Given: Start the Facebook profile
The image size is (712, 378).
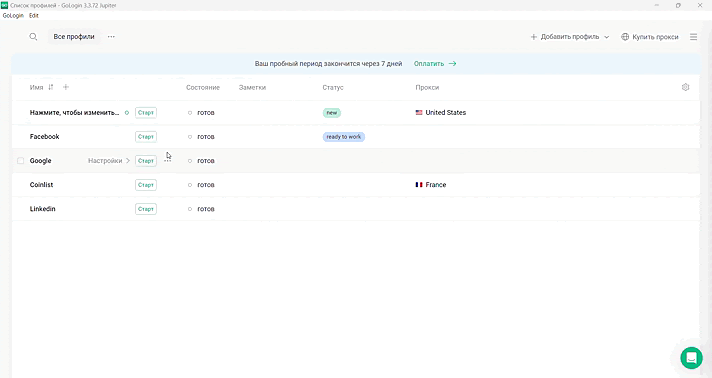Looking at the screenshot, I should tap(146, 137).
